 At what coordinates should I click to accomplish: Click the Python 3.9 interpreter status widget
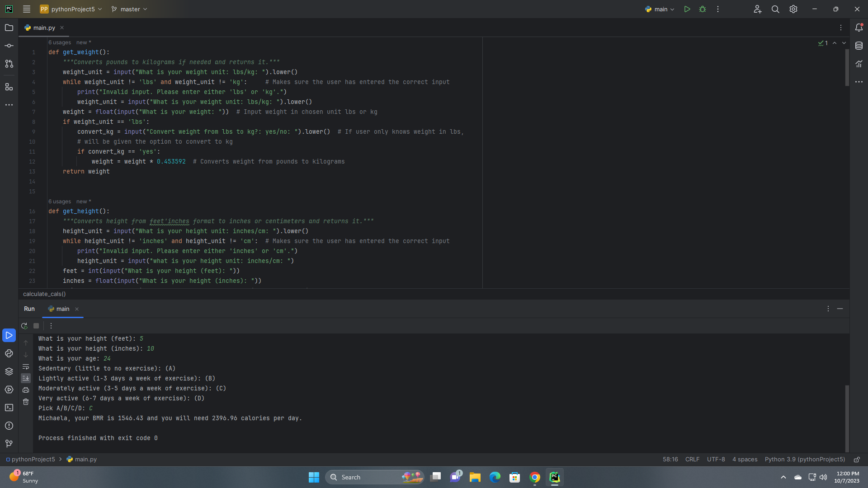(804, 460)
